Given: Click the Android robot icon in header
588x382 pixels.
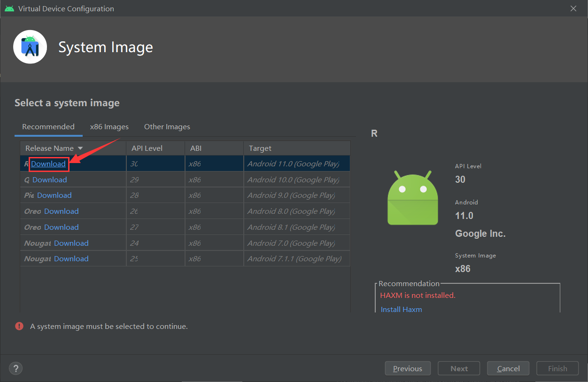Looking at the screenshot, I should (30, 47).
